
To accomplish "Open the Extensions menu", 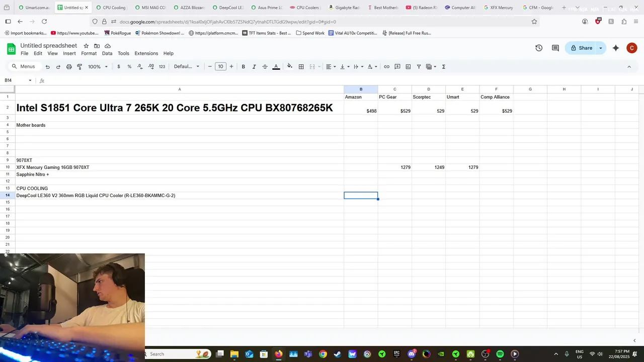I will point(146,53).
